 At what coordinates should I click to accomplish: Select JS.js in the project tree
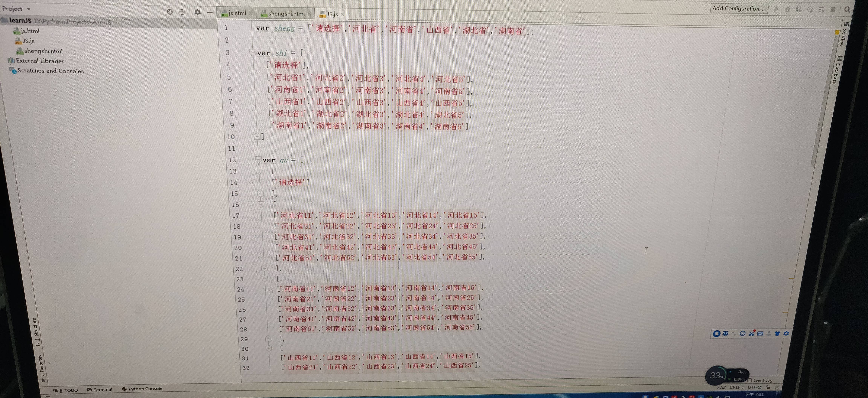pos(28,41)
